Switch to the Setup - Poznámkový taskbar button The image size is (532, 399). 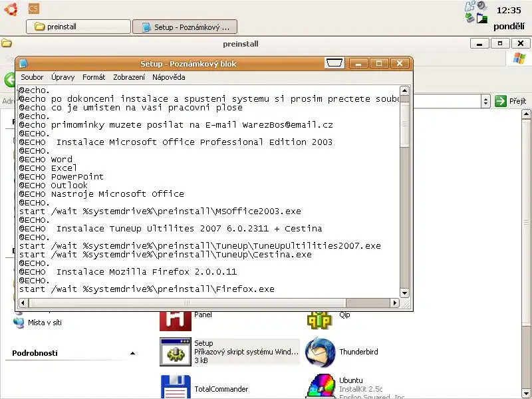185,27
